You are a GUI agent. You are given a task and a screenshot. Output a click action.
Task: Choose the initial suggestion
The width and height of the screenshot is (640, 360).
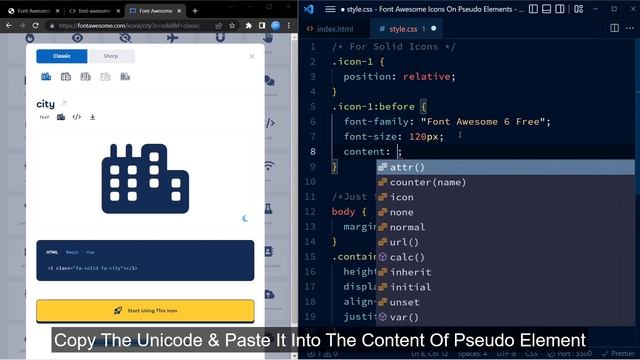point(505,287)
